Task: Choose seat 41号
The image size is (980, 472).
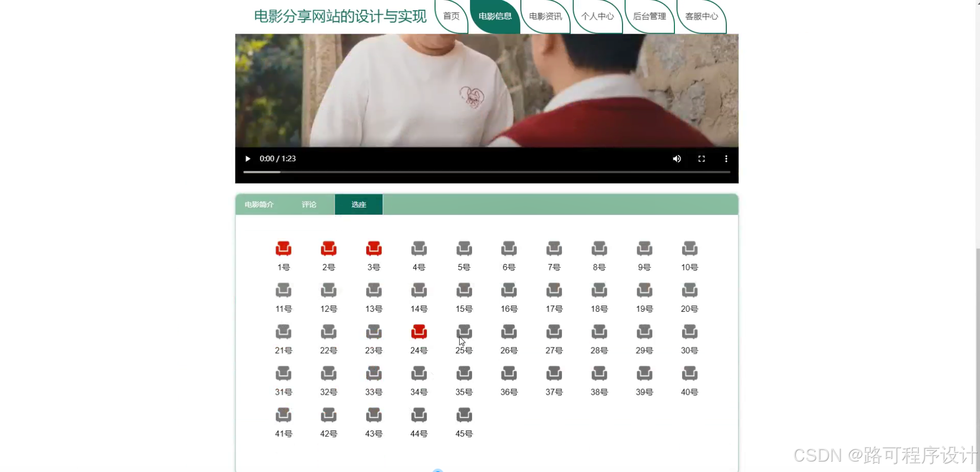Action: click(x=283, y=414)
